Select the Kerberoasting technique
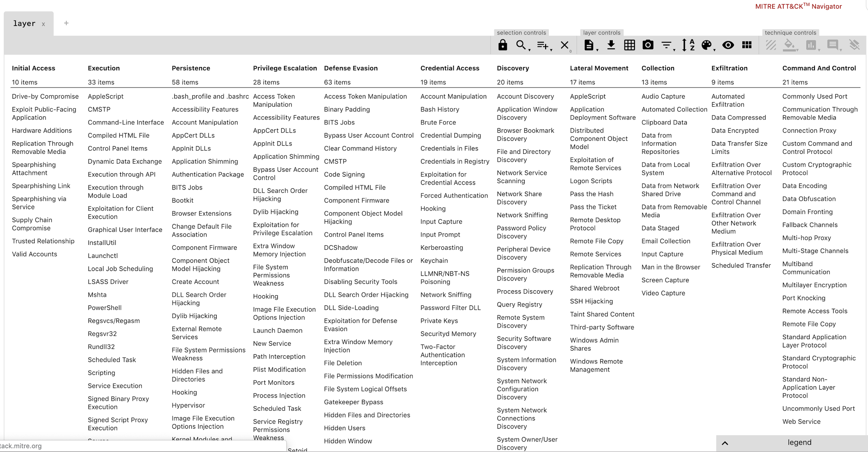 (x=441, y=248)
